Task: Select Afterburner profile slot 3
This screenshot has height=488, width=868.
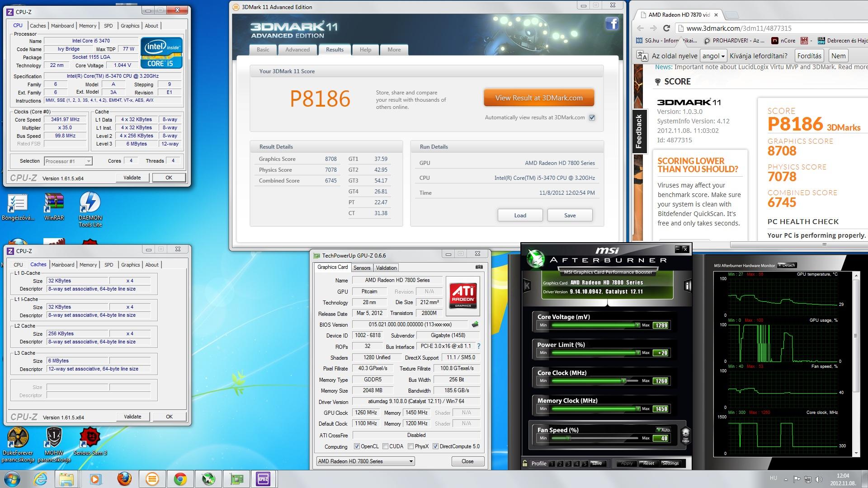Action: click(x=569, y=464)
